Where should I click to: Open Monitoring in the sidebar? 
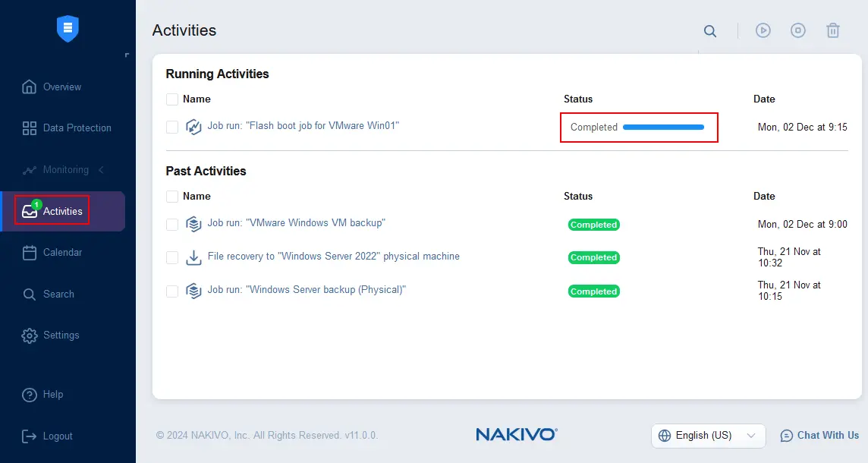(x=66, y=170)
